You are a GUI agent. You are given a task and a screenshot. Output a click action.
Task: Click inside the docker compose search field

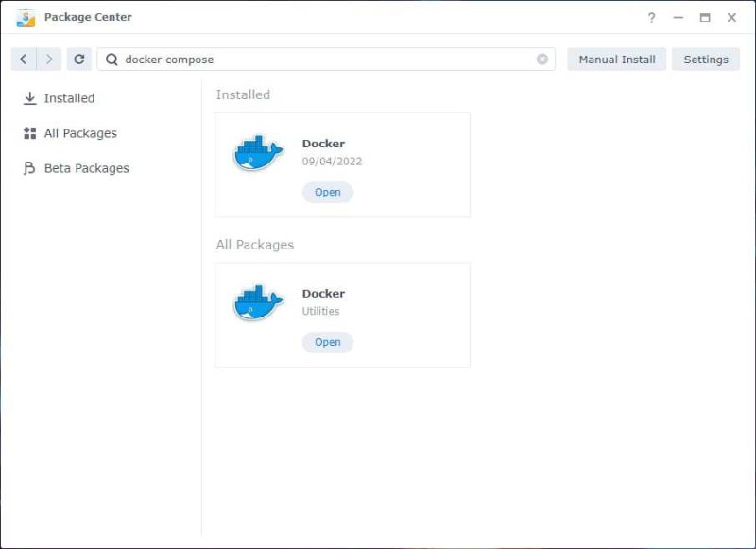pyautogui.click(x=283, y=59)
